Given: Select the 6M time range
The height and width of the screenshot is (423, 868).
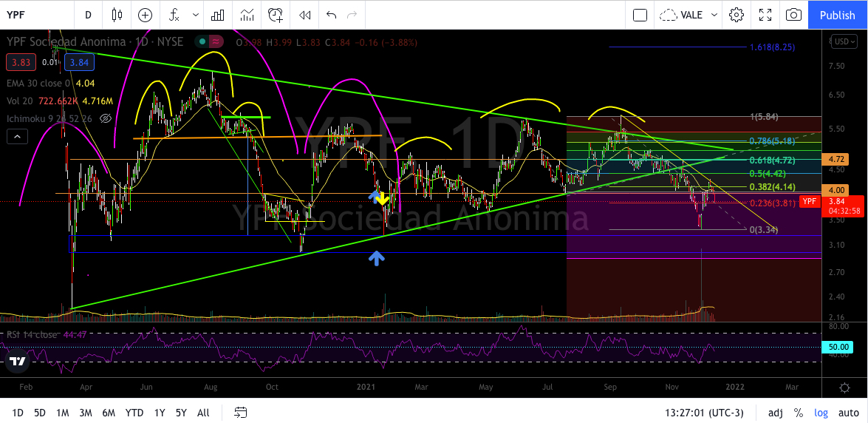Looking at the screenshot, I should click(109, 413).
